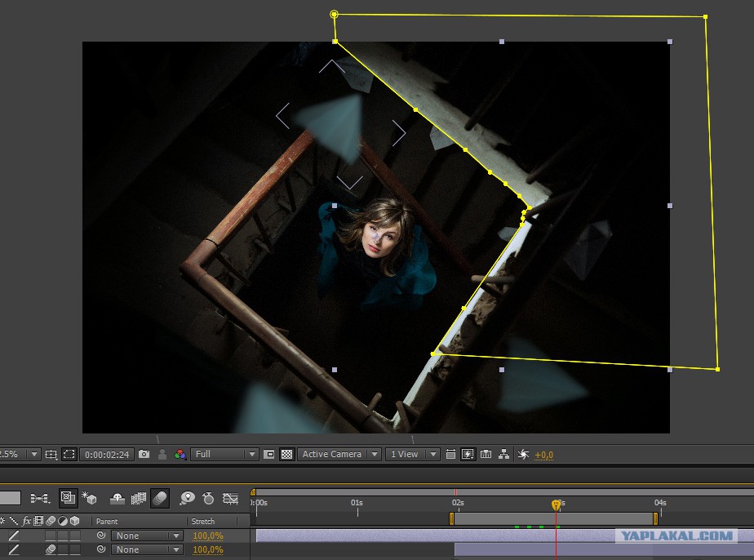Click the current time 0:00:02:24 field
The image size is (754, 560).
coord(107,454)
